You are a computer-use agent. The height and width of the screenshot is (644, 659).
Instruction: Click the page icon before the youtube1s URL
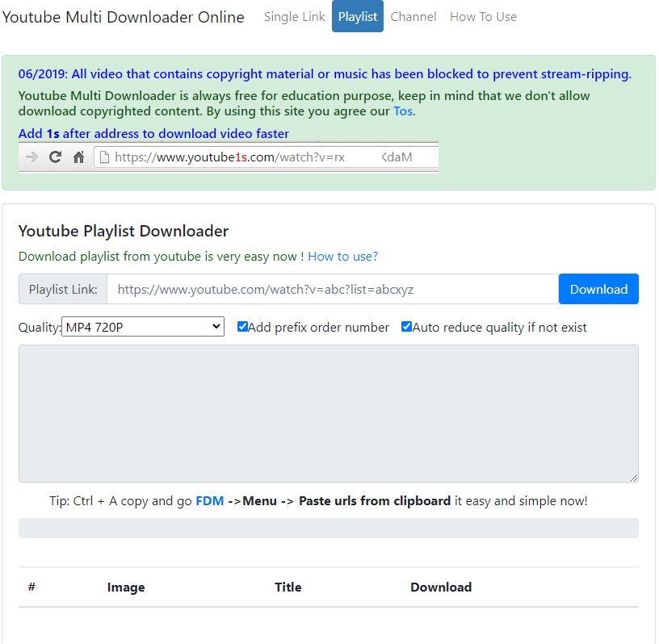coord(104,157)
